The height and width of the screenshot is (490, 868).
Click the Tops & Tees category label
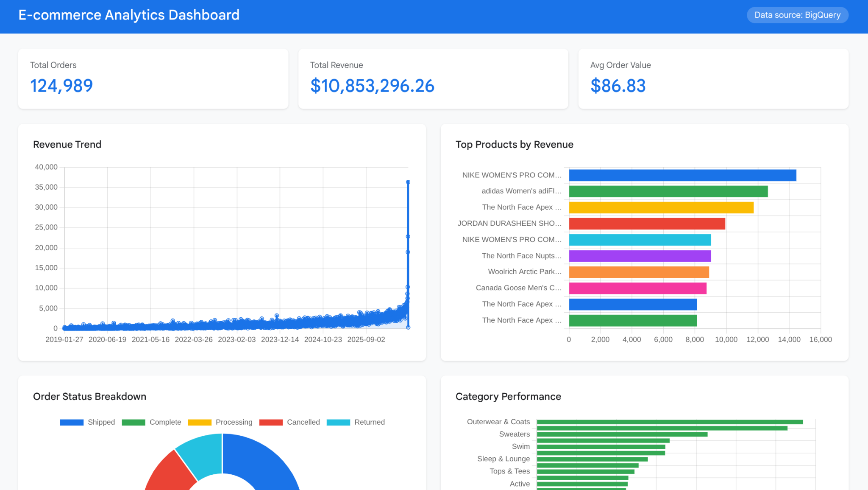510,471
